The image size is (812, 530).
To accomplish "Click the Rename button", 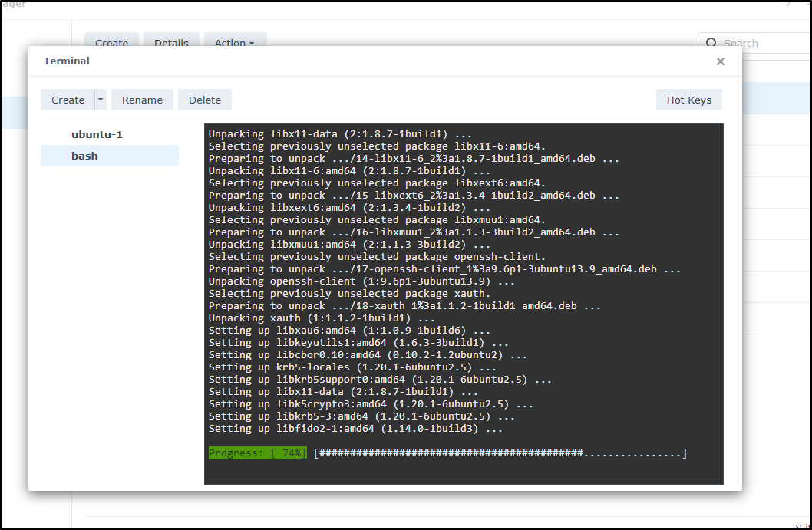I will (x=142, y=100).
